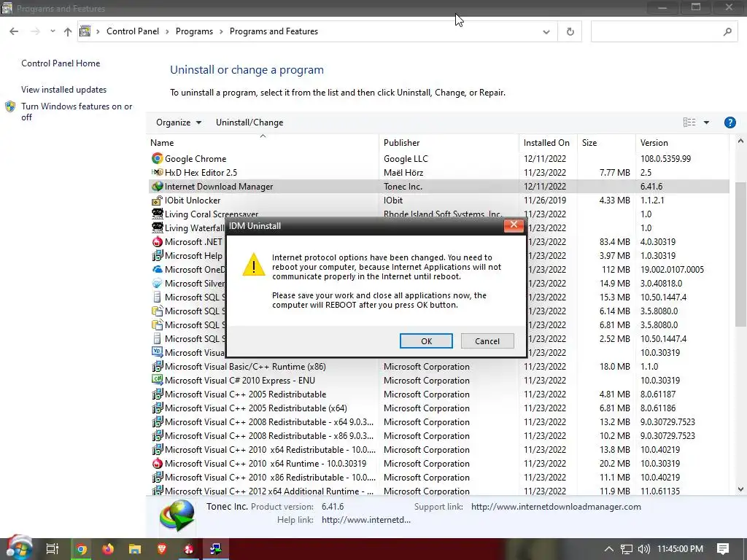Select the Microsoft .NET entry icon

[158, 242]
